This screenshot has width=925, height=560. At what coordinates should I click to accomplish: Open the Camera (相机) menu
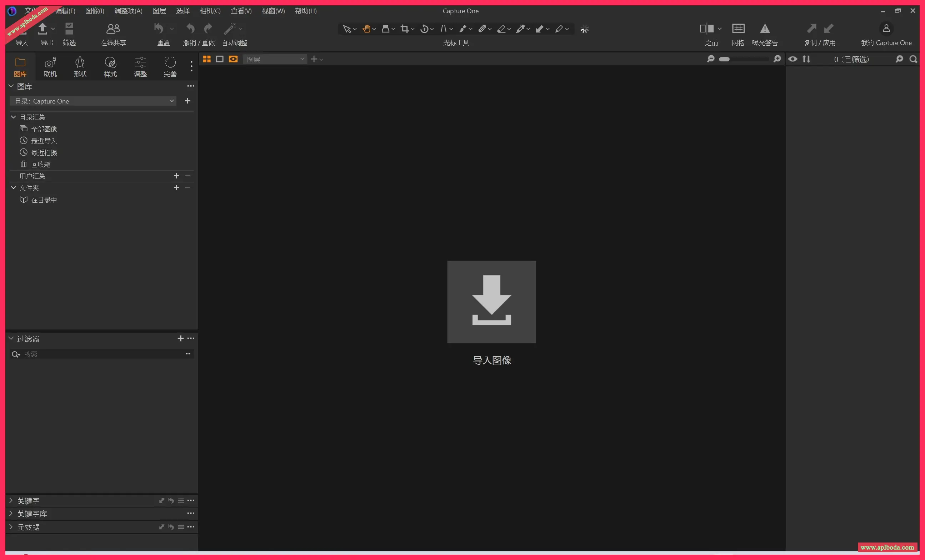click(210, 11)
